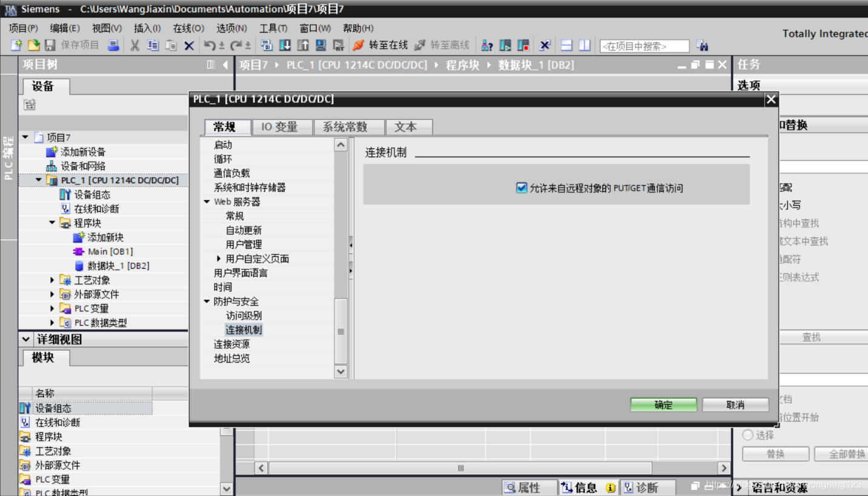Expand the 用户自定义页面 entry
The width and height of the screenshot is (868, 496).
point(218,258)
